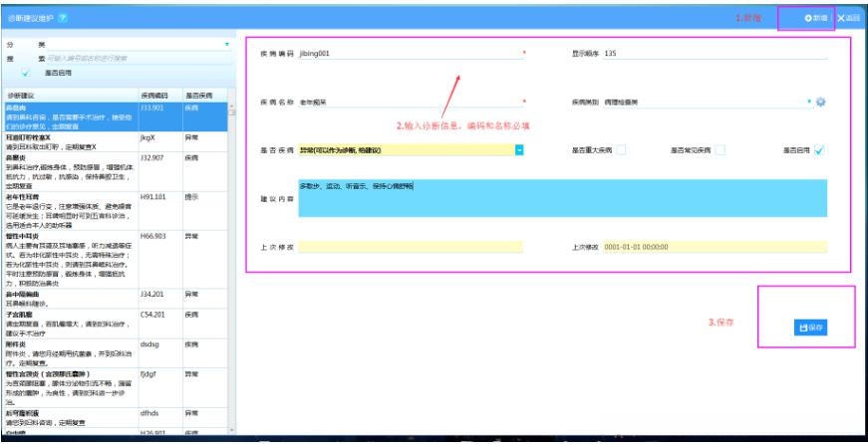The image size is (868, 444).
Task: Click the 保存 save button
Action: coord(811,328)
